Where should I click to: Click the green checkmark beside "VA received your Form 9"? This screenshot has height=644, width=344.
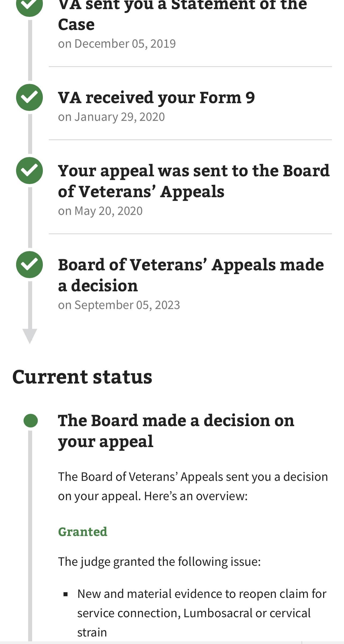coord(29,97)
